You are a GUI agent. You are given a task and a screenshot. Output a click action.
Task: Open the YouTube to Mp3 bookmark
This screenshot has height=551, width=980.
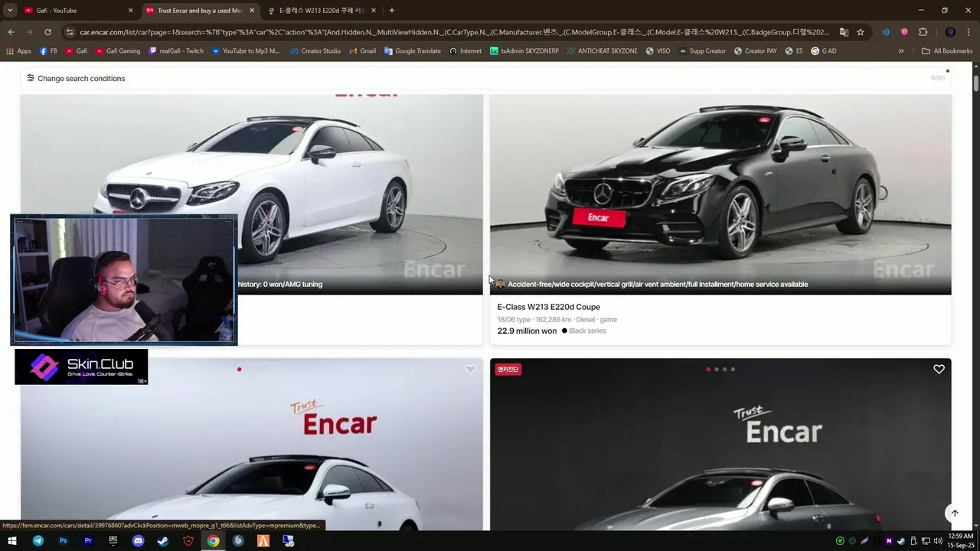(x=246, y=51)
